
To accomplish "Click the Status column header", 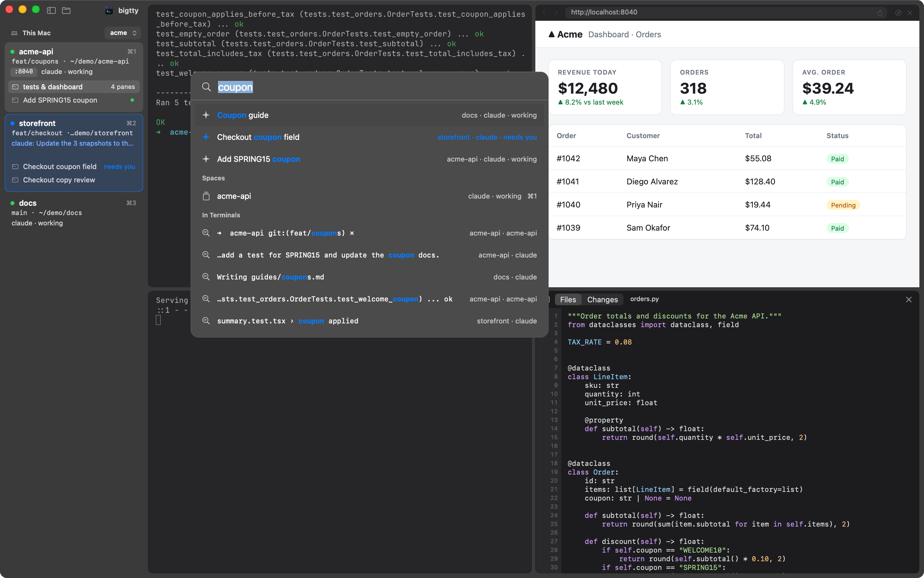I will point(837,136).
